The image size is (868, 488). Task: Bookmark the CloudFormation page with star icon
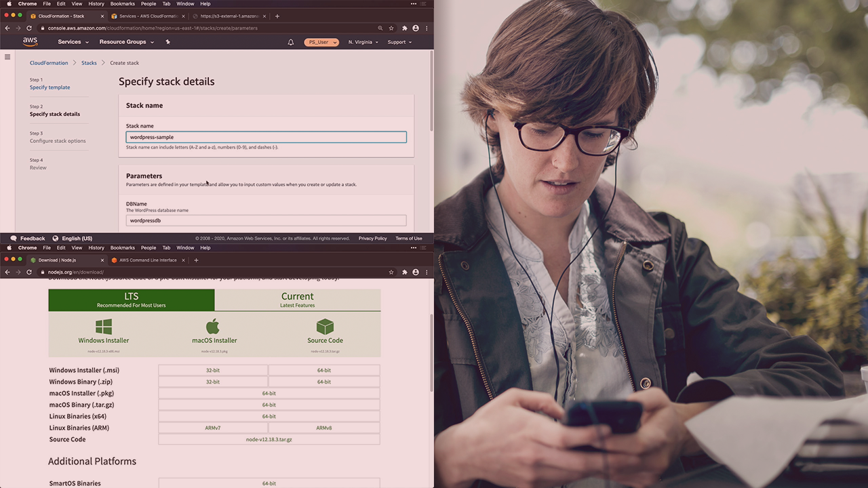pos(391,28)
